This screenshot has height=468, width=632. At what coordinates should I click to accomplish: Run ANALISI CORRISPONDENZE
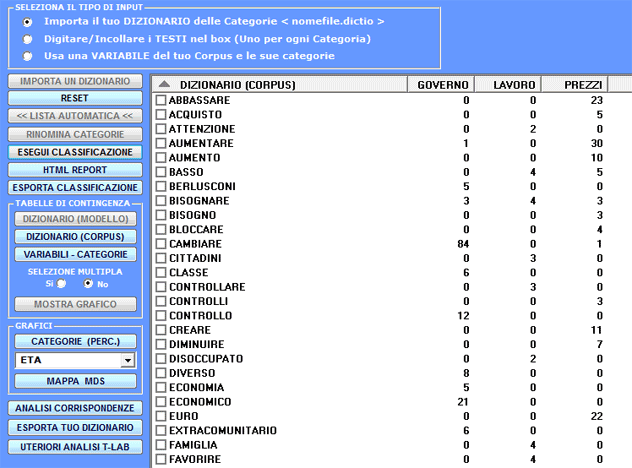pos(75,408)
